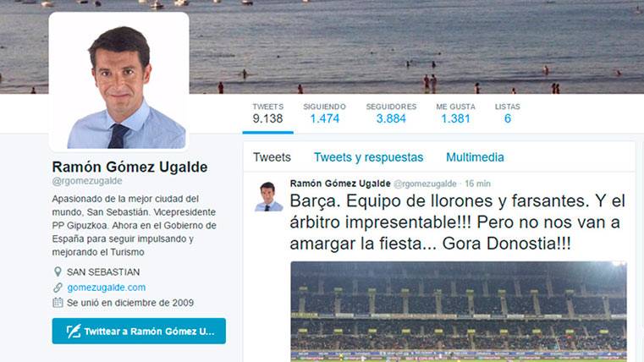Switch to Tweets y respuestas tab
The image size is (644, 362).
pyautogui.click(x=368, y=157)
